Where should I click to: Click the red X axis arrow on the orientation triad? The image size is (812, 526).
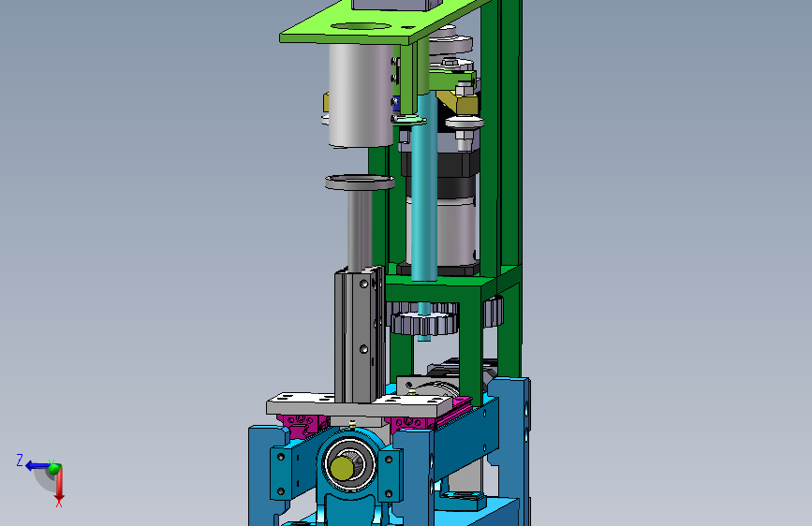[59, 486]
